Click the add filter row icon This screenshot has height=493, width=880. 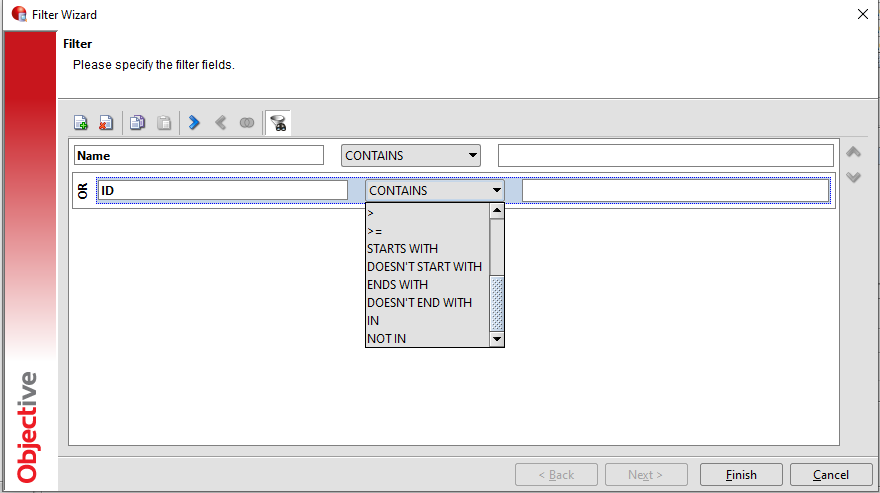[81, 123]
